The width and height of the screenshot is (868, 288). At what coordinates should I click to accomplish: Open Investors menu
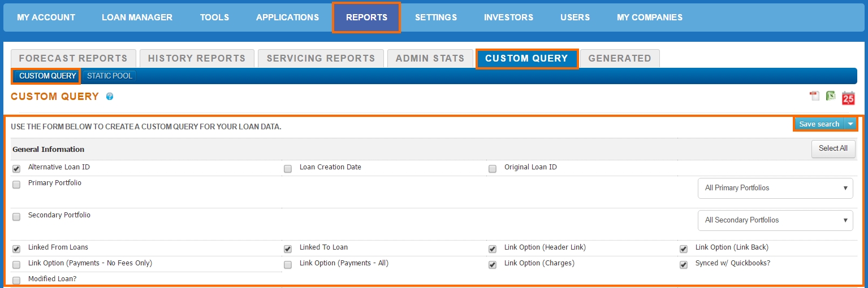(x=508, y=18)
